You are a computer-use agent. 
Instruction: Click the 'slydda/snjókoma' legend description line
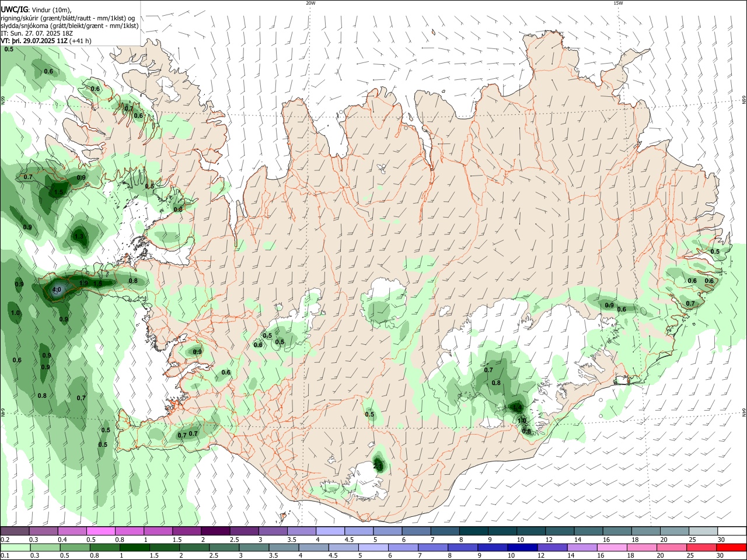click(x=69, y=26)
